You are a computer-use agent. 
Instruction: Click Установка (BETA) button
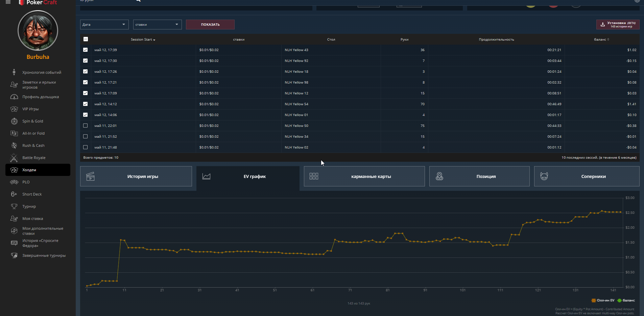pos(618,24)
